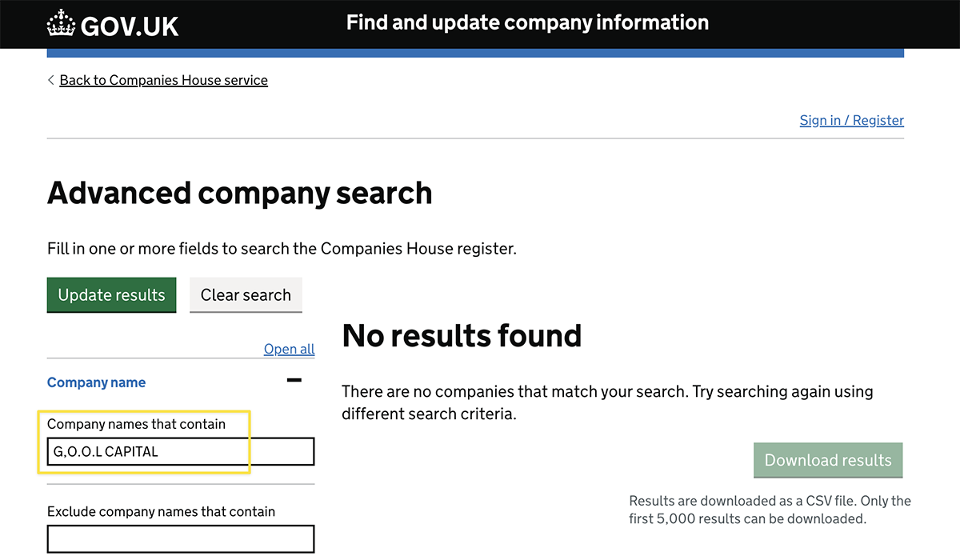This screenshot has width=960, height=560.
Task: Click the back chevron arrow icon
Action: 51,80
